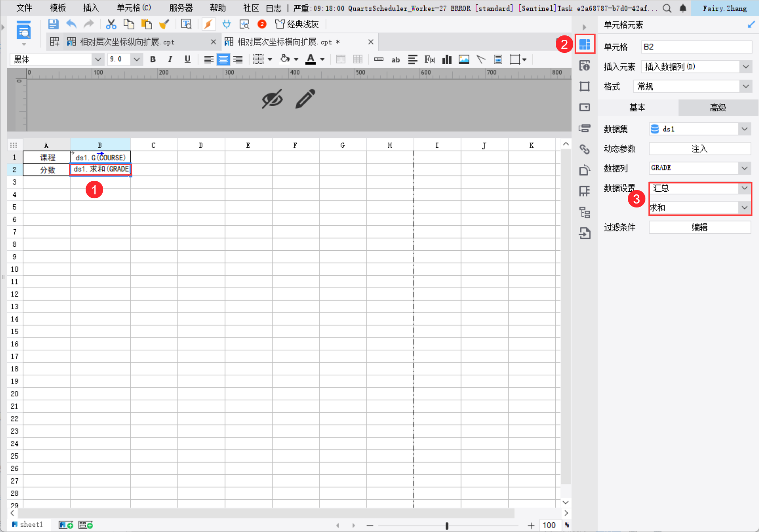759x532 pixels.
Task: Open the 日志 log link
Action: [274, 8]
